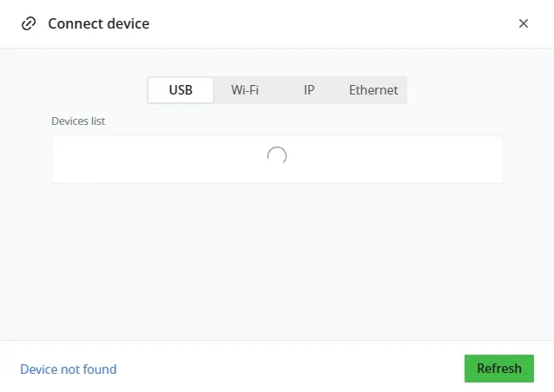554x392 pixels.
Task: Choose the Ethernet tab
Action: (x=373, y=90)
